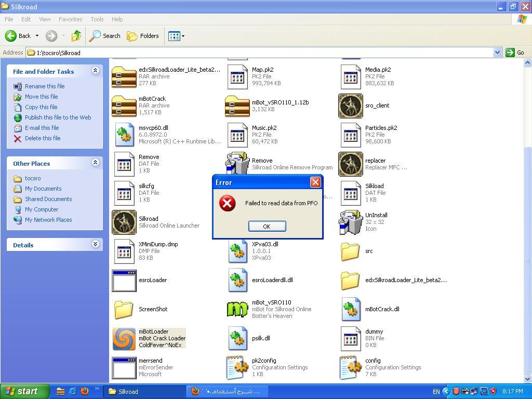The width and height of the screenshot is (532, 399).
Task: Click the Go button
Action: (515, 52)
